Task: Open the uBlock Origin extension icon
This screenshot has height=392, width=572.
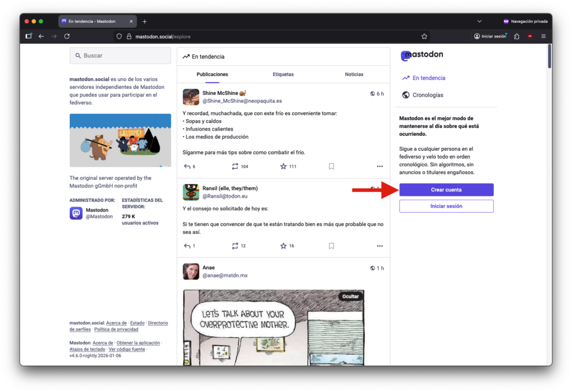Action: 530,36
